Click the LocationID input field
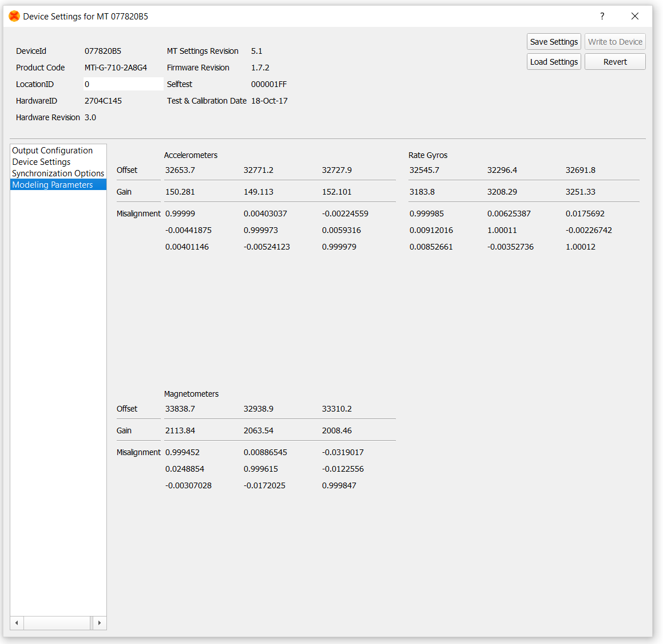663x644 pixels. click(123, 84)
